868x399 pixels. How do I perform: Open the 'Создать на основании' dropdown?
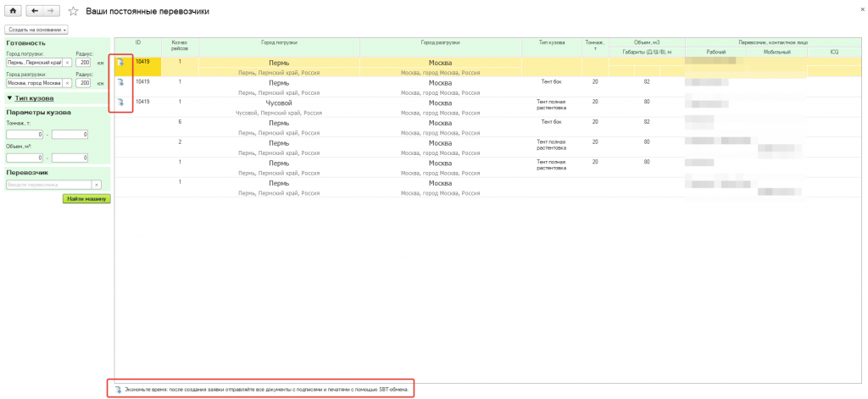pyautogui.click(x=37, y=30)
